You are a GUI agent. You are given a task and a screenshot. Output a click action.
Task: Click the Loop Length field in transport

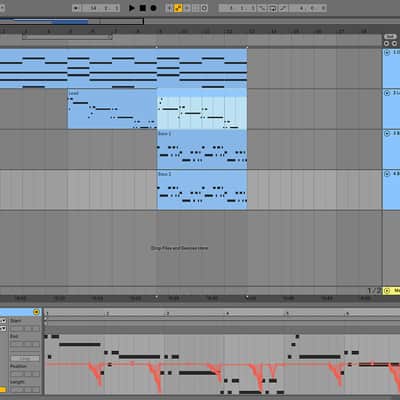(x=308, y=8)
